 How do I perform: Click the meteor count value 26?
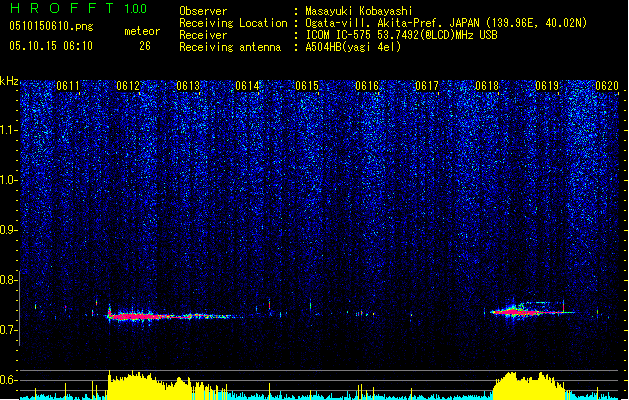point(145,46)
